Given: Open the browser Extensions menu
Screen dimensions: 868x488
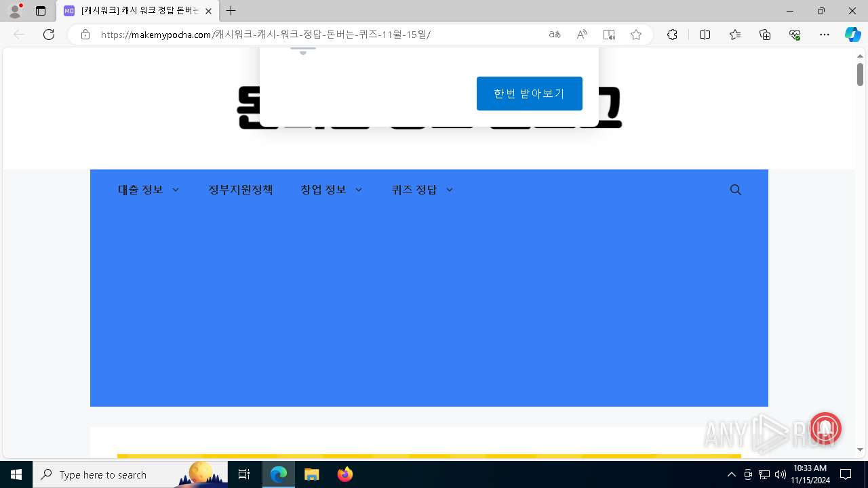Looking at the screenshot, I should (x=672, y=35).
